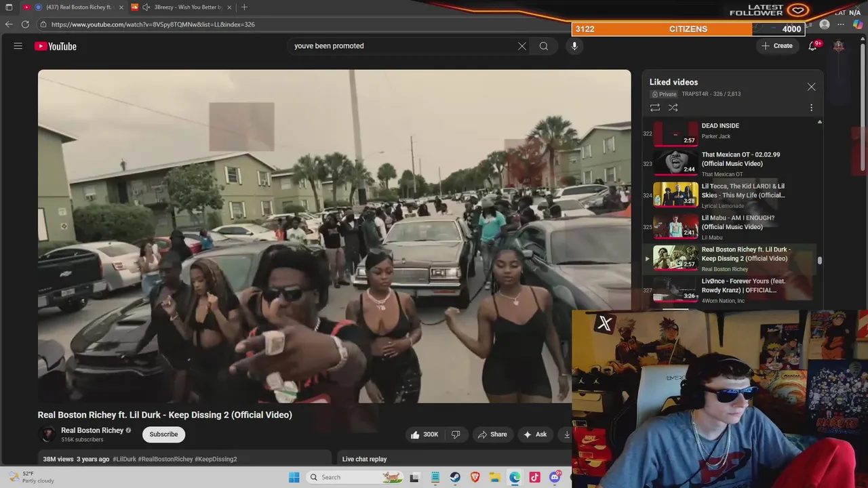Reload the current page
This screenshot has width=868, height=488.
[x=25, y=24]
